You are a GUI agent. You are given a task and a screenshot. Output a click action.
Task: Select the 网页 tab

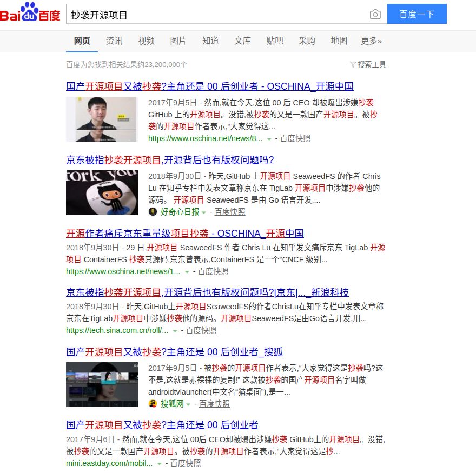point(82,41)
